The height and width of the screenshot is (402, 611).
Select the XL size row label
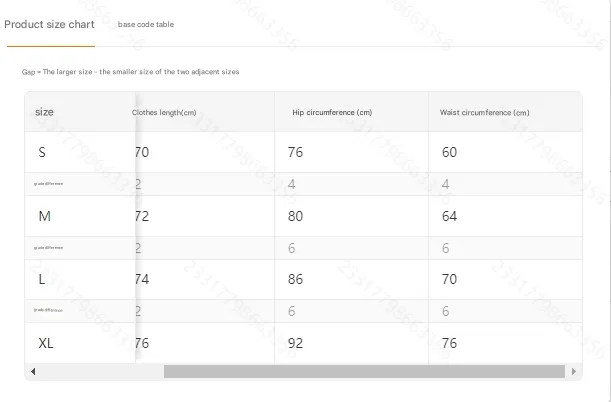(x=46, y=343)
